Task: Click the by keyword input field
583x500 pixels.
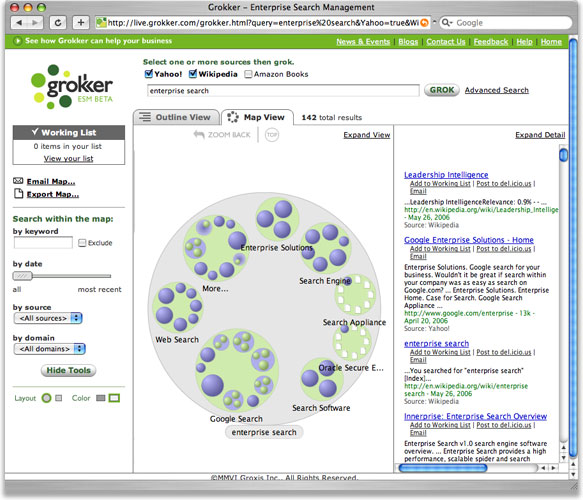Action: pos(43,243)
